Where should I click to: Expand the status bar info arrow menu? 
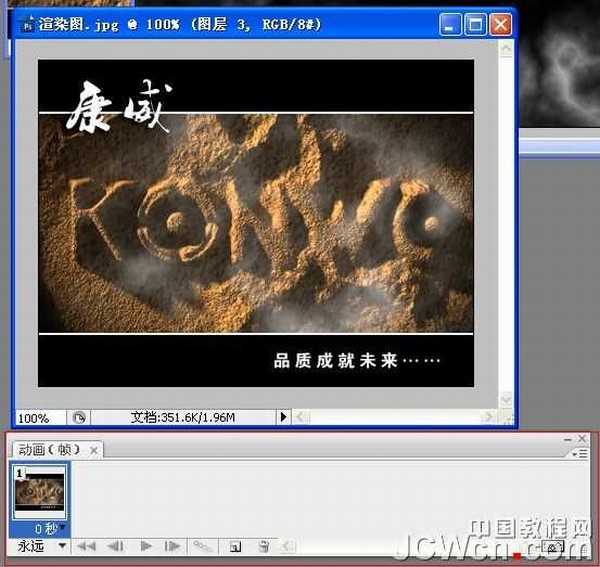pyautogui.click(x=283, y=417)
